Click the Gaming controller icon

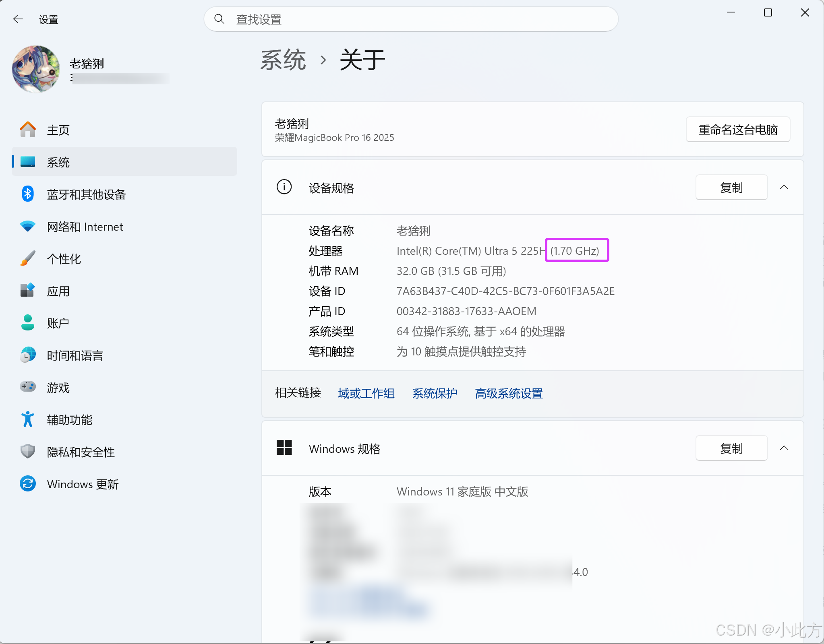28,387
